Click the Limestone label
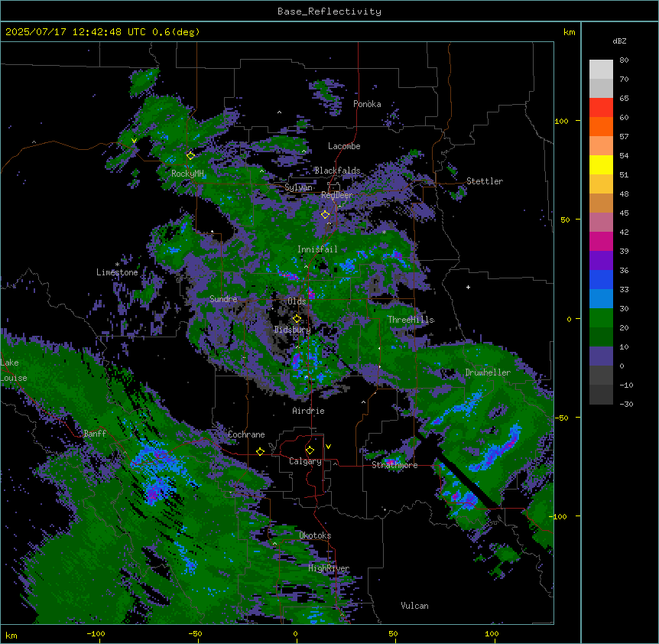This screenshot has width=659, height=644. [x=117, y=272]
